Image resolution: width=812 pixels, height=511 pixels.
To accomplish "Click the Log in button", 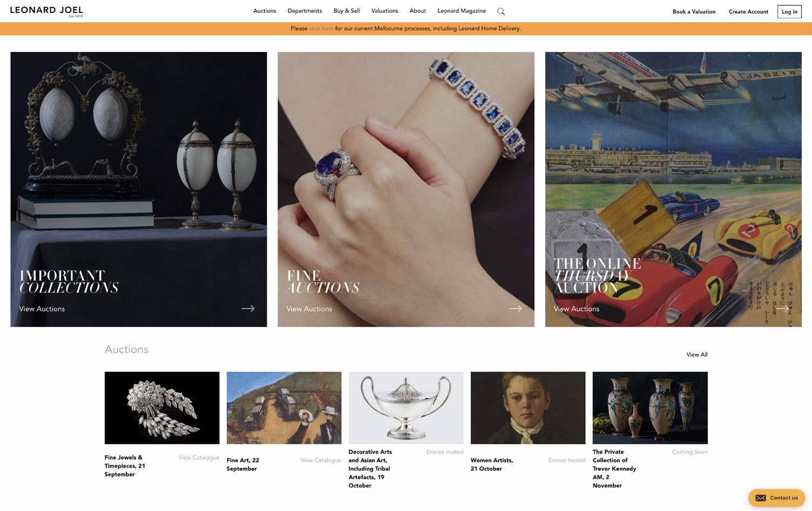I will pyautogui.click(x=789, y=11).
